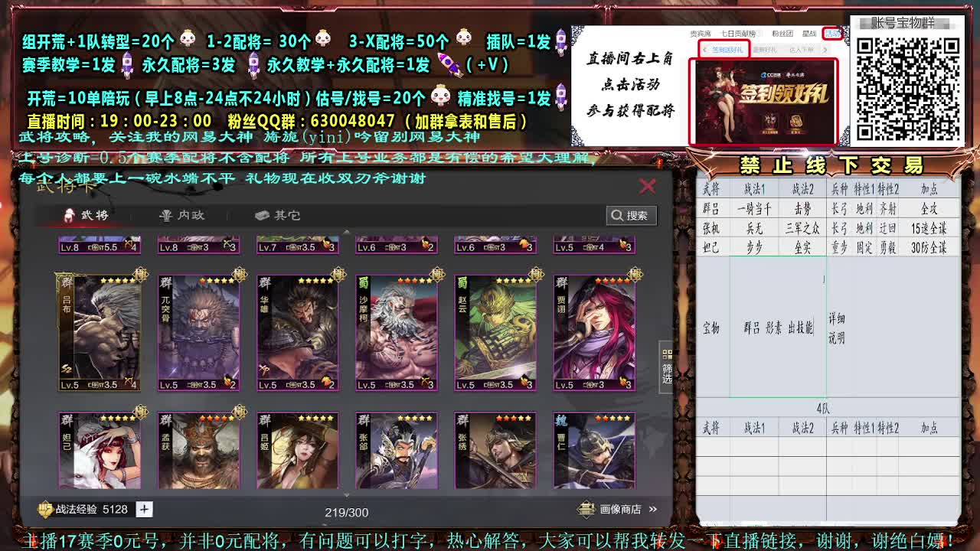
Task: Select the 张绣 general card
Action: [x=495, y=450]
